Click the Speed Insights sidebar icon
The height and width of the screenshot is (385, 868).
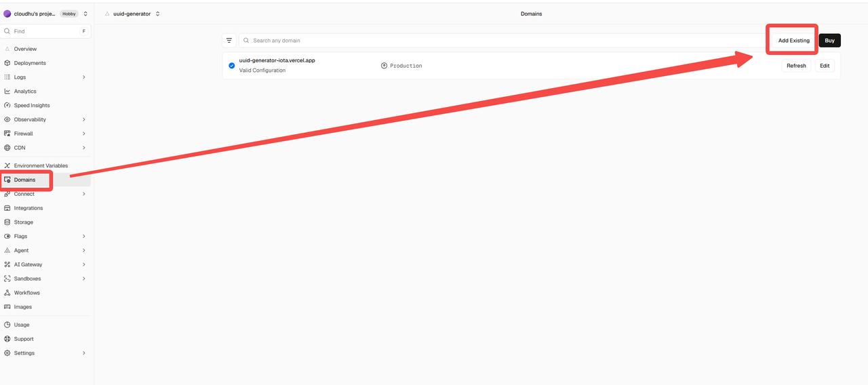7,105
